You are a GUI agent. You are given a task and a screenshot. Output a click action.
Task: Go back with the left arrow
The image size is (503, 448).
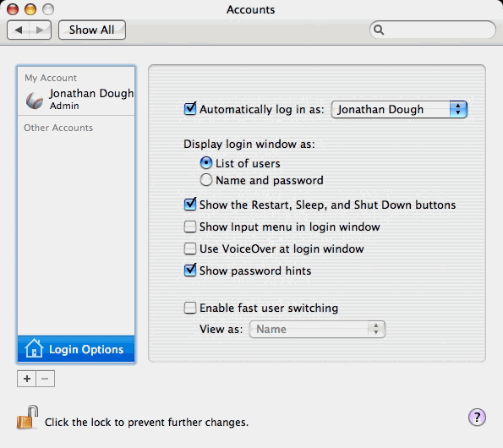click(x=19, y=30)
